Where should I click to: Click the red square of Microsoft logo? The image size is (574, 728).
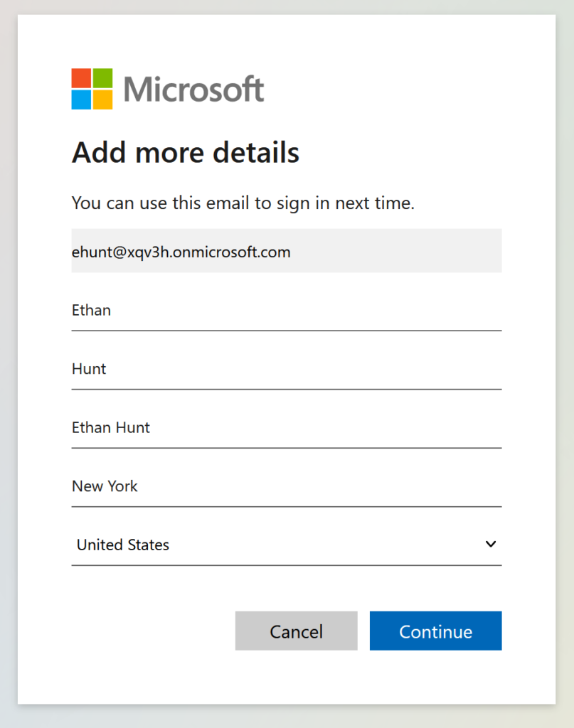(81, 78)
